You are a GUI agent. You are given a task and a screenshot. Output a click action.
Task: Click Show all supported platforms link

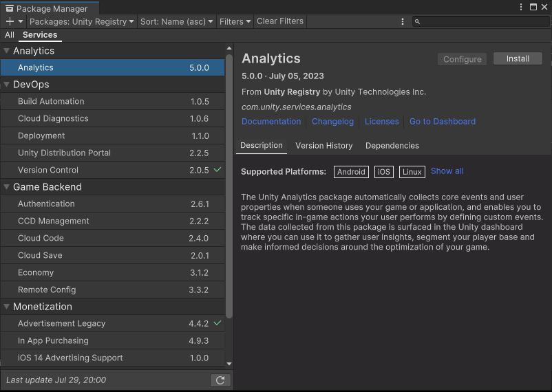point(447,171)
